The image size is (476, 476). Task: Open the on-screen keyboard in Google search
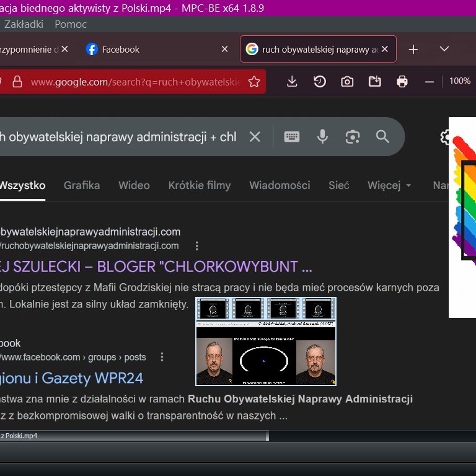pyautogui.click(x=292, y=137)
